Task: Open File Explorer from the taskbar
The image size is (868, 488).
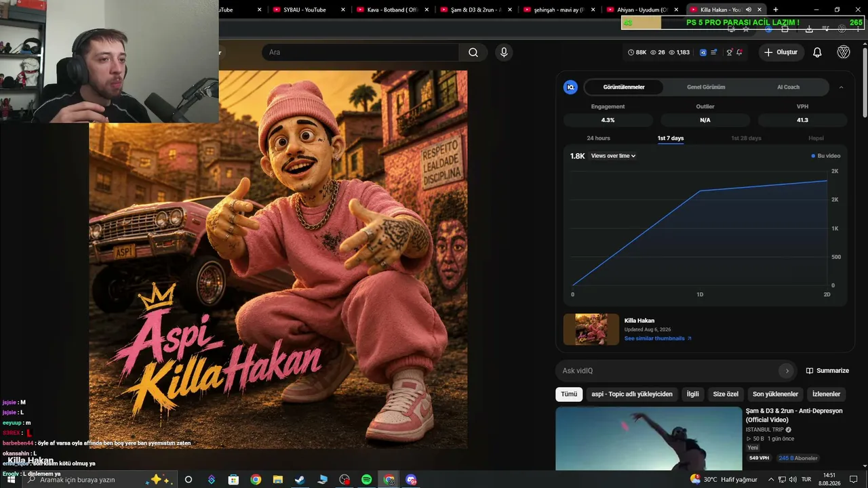Action: pyautogui.click(x=278, y=479)
